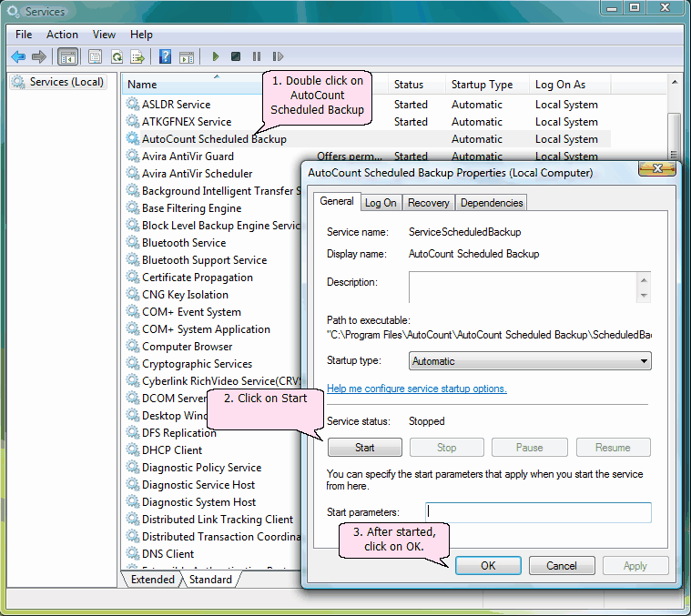691x616 pixels.
Task: Toggle Show/Hide Action Pane toolbar icon
Action: 187,56
